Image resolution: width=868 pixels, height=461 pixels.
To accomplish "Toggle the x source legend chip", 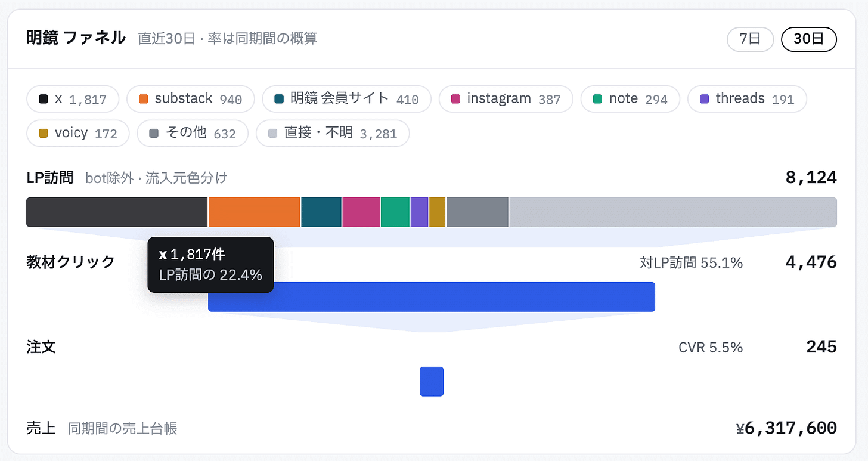I will 73,99.
